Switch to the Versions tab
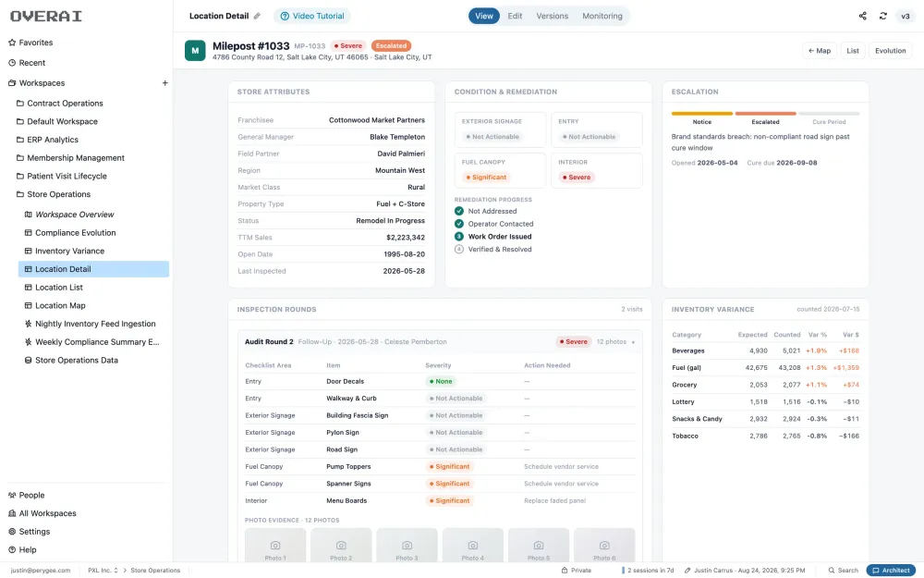This screenshot has height=578, width=924. click(553, 16)
